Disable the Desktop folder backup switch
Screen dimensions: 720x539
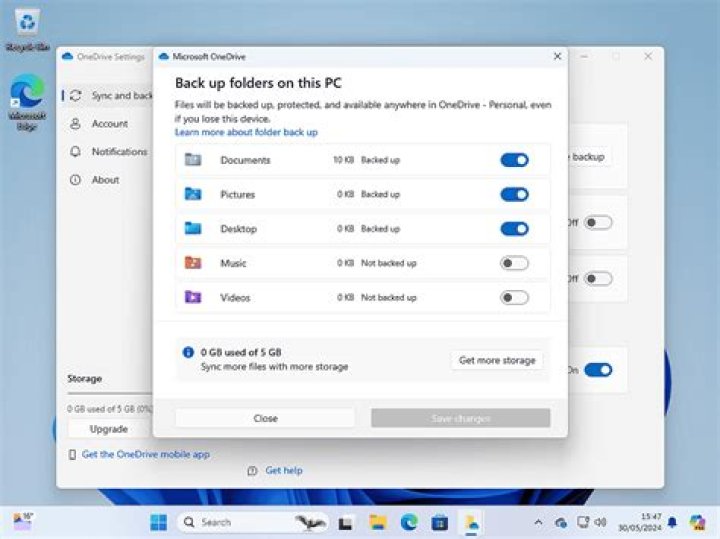click(x=514, y=229)
